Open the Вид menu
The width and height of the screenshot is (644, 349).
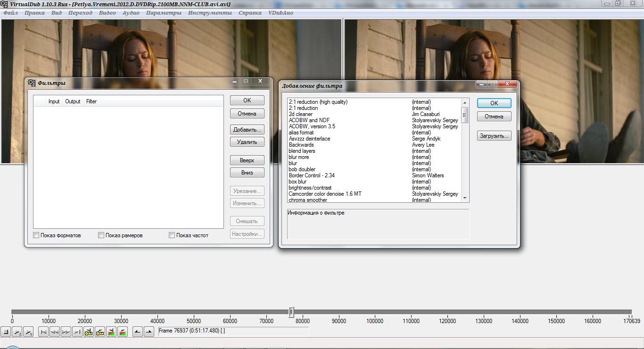(57, 13)
